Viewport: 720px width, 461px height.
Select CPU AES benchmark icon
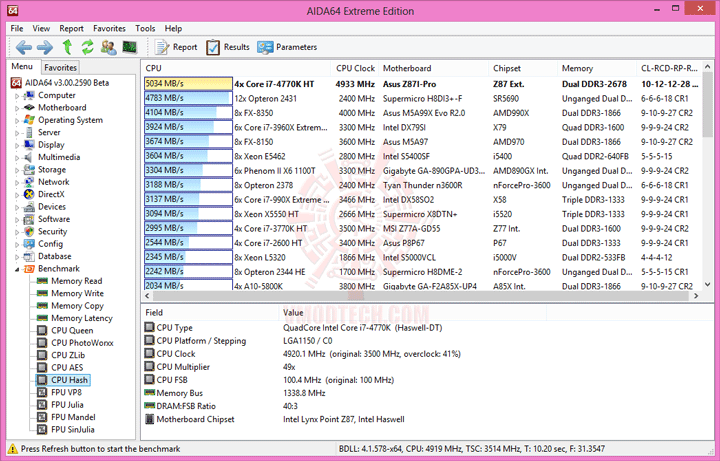tap(42, 367)
